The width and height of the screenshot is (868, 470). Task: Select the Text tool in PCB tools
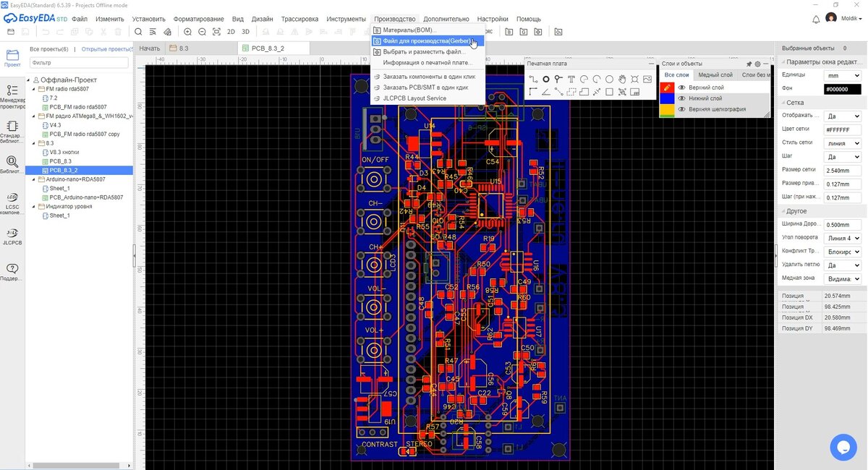(571, 79)
